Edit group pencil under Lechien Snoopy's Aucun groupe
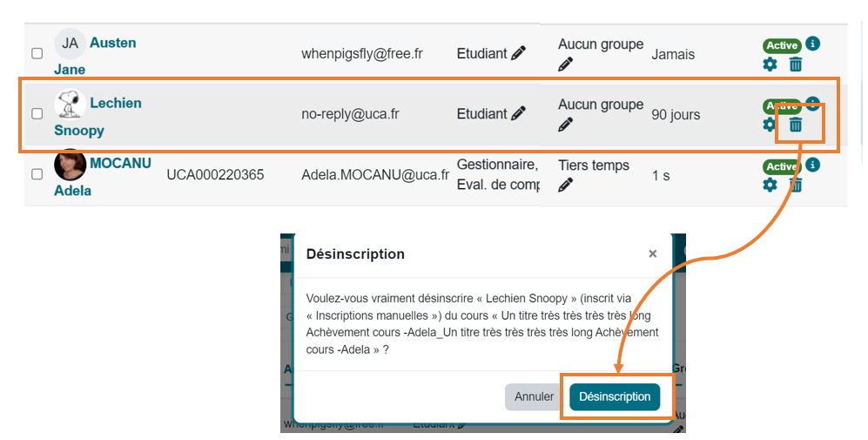The image size is (868, 440). point(566,124)
